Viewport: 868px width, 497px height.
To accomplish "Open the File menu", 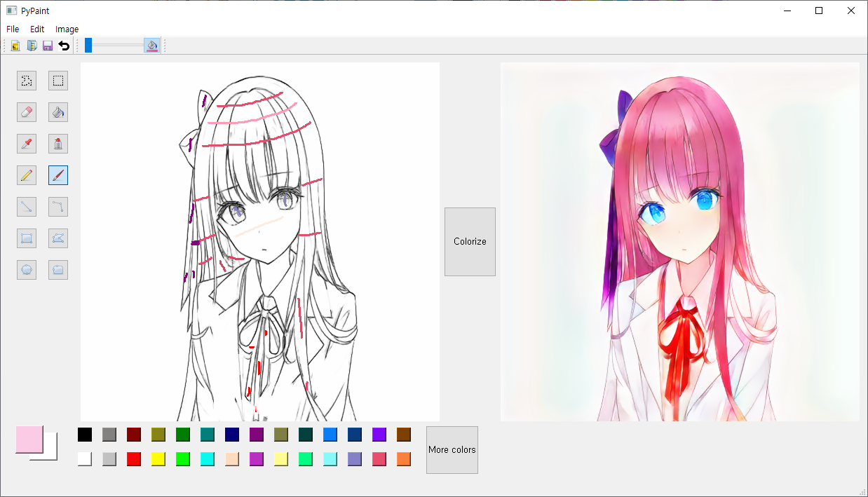I will (x=13, y=29).
